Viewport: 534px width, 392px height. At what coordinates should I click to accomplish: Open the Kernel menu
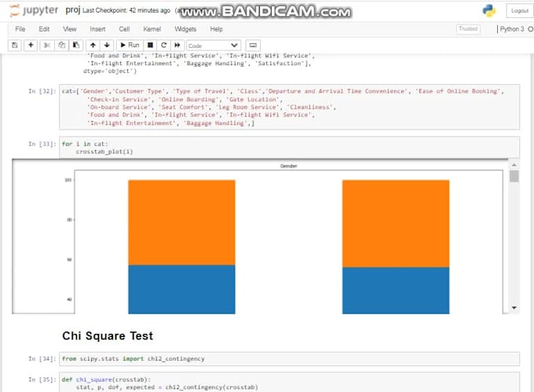[152, 29]
